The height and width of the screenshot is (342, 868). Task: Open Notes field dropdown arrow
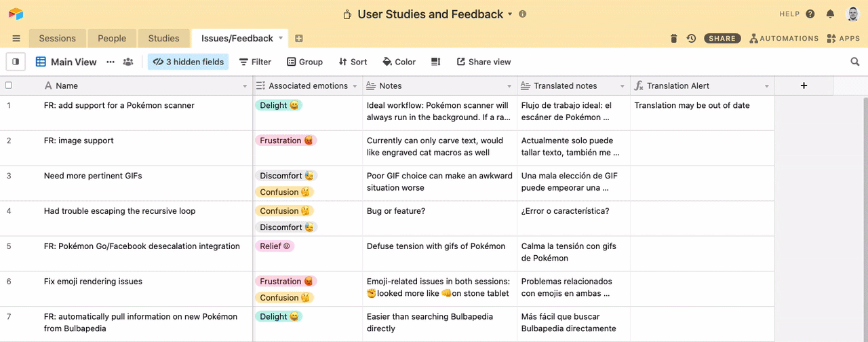509,86
